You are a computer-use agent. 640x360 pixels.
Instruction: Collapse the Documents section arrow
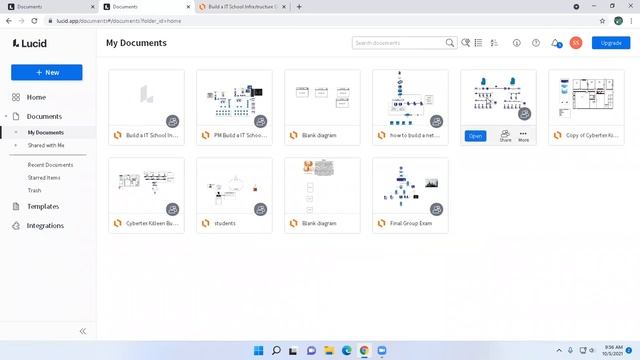coord(6,116)
